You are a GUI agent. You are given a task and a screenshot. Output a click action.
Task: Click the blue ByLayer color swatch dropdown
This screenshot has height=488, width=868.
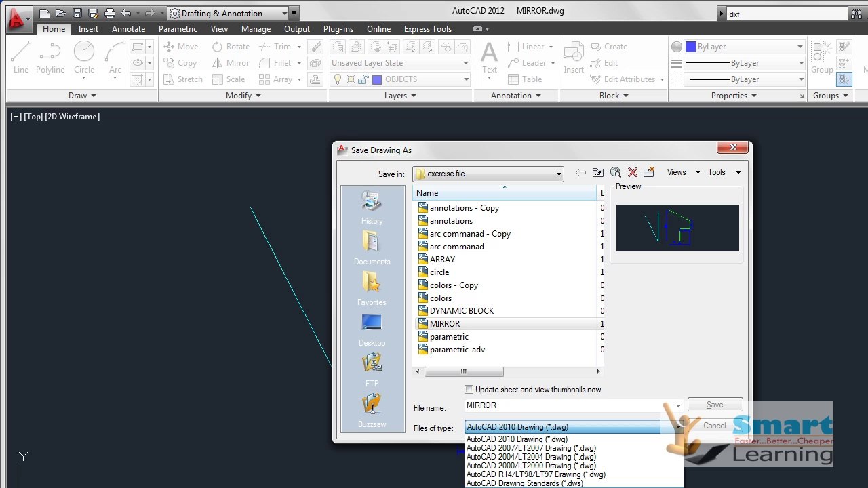pyautogui.click(x=745, y=47)
